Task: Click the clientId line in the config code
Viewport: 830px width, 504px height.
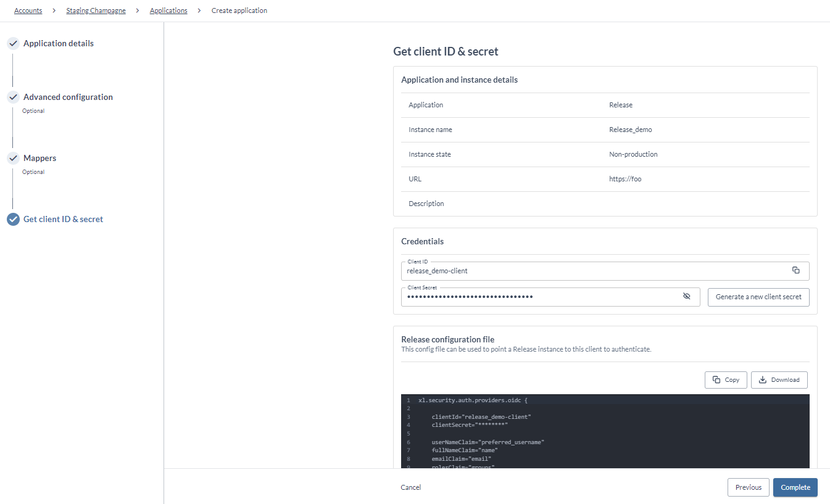Action: click(x=481, y=417)
